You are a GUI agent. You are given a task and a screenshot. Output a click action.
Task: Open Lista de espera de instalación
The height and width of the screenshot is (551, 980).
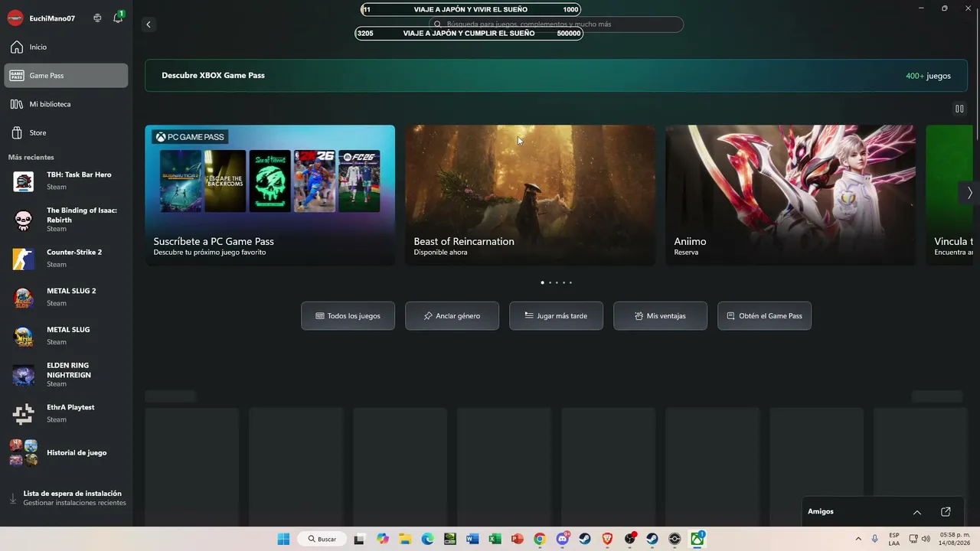click(66, 498)
